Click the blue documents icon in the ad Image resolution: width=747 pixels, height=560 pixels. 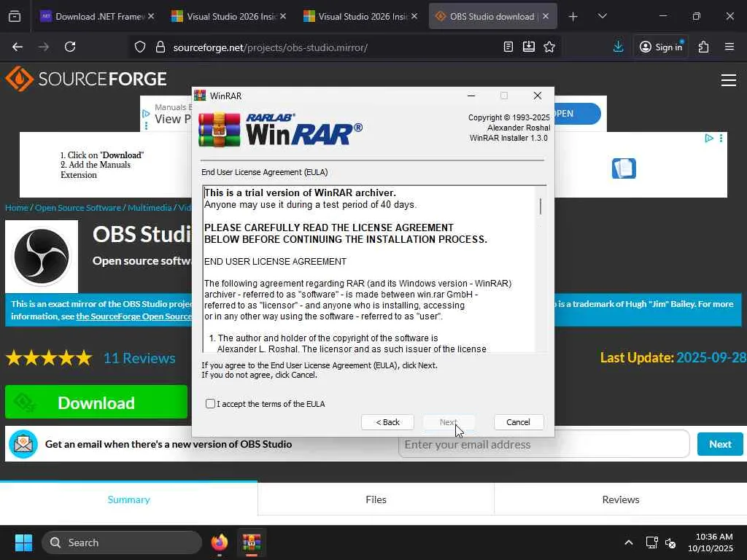pos(624,168)
